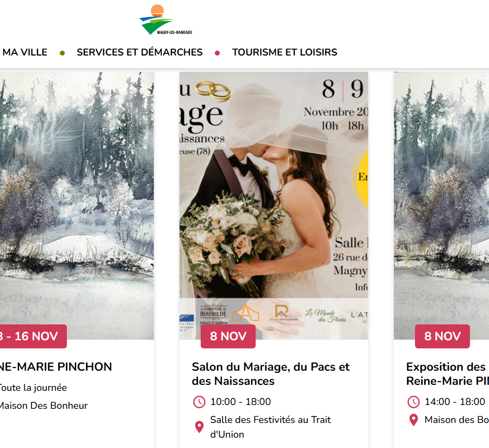The height and width of the screenshot is (448, 489).
Task: Click the Magny-les-Hameaux logo
Action: (x=165, y=20)
